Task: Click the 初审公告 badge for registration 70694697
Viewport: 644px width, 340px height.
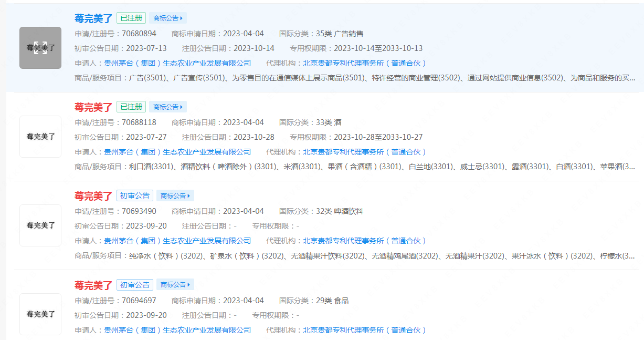Action: click(134, 285)
